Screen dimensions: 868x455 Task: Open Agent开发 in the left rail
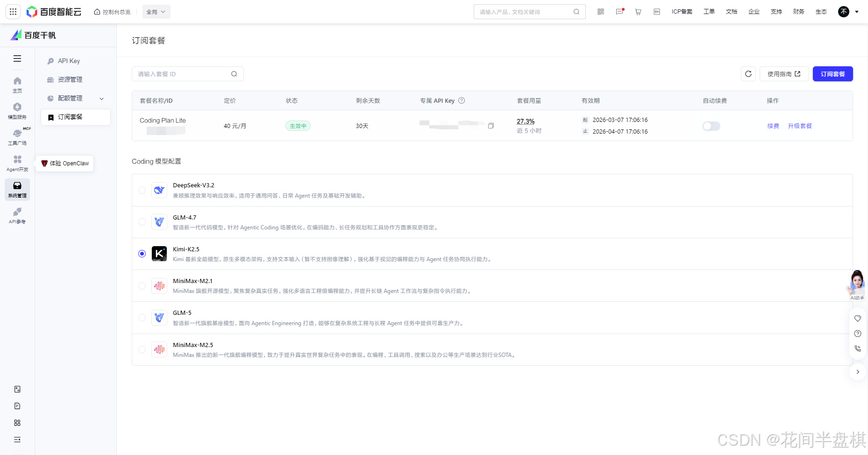tap(17, 163)
